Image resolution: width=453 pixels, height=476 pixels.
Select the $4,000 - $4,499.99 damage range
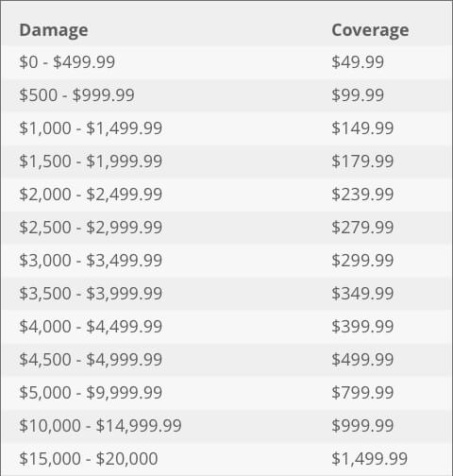coord(91,327)
